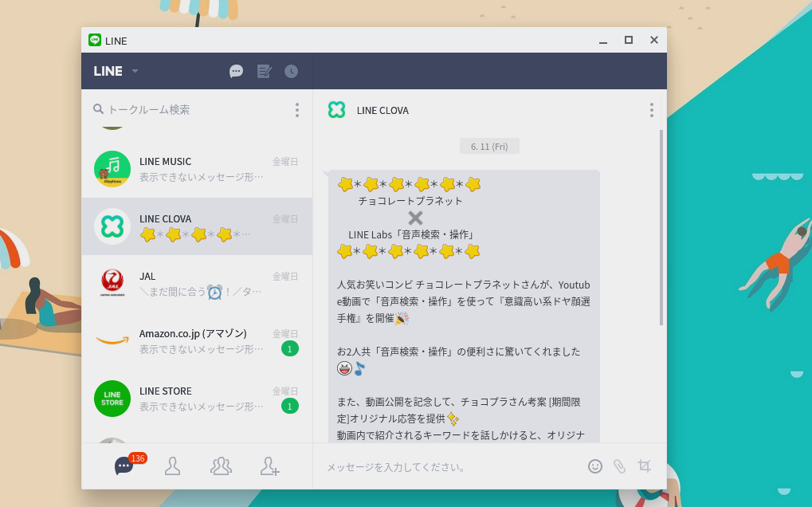The image size is (812, 507).
Task: Click LINE STORE's unread badge showing 1
Action: click(289, 407)
